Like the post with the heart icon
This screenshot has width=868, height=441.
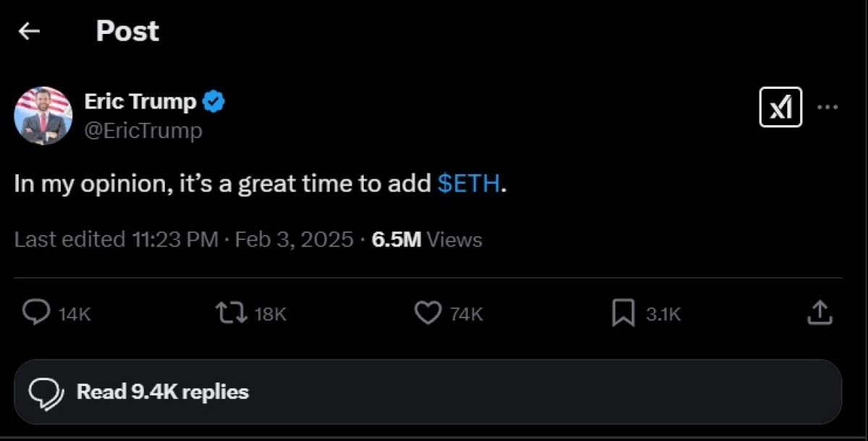427,313
